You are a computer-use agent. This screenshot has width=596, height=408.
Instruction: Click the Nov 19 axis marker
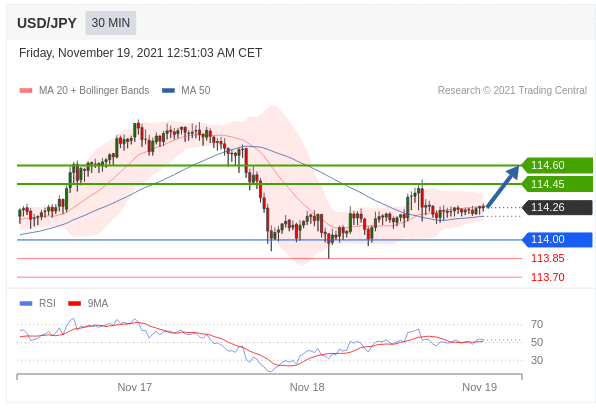point(479,387)
